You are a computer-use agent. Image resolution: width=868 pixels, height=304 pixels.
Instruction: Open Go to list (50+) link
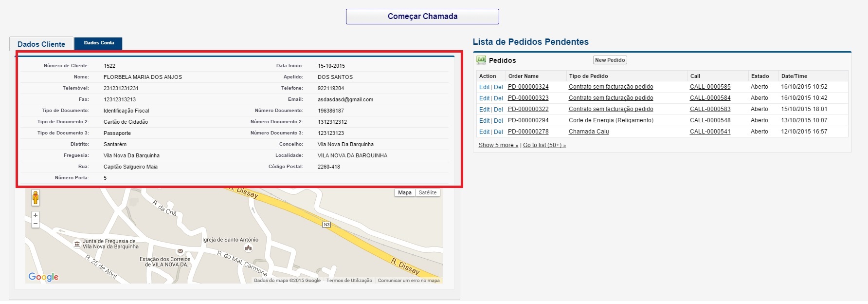coord(544,145)
